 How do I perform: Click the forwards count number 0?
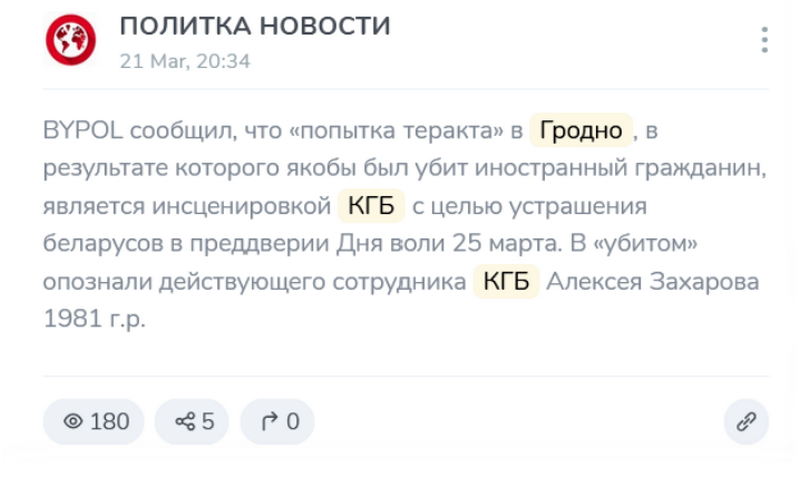tap(293, 422)
